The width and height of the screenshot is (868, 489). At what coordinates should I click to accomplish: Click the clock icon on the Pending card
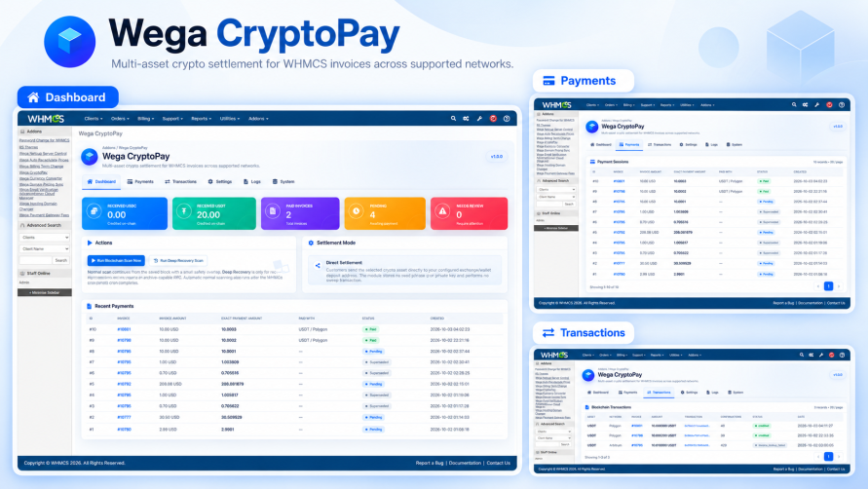(356, 211)
